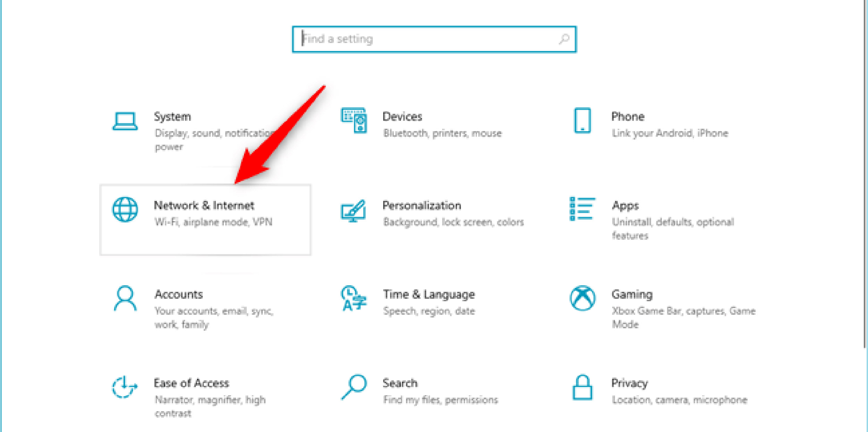Open the Privacy settings title
Viewport: 868px width, 432px height.
pos(630,383)
